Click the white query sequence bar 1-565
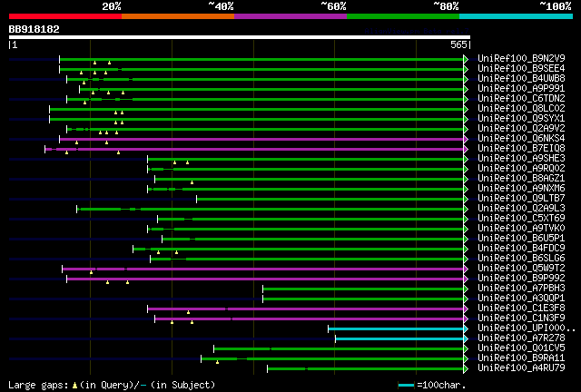The width and height of the screenshot is (581, 392). tap(240, 37)
